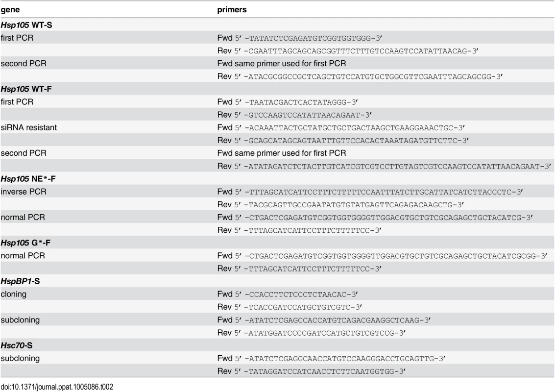This screenshot has height=392, width=555.
Task: Click the 'cloning' row label under HspBP1-S
Action: tap(13, 294)
